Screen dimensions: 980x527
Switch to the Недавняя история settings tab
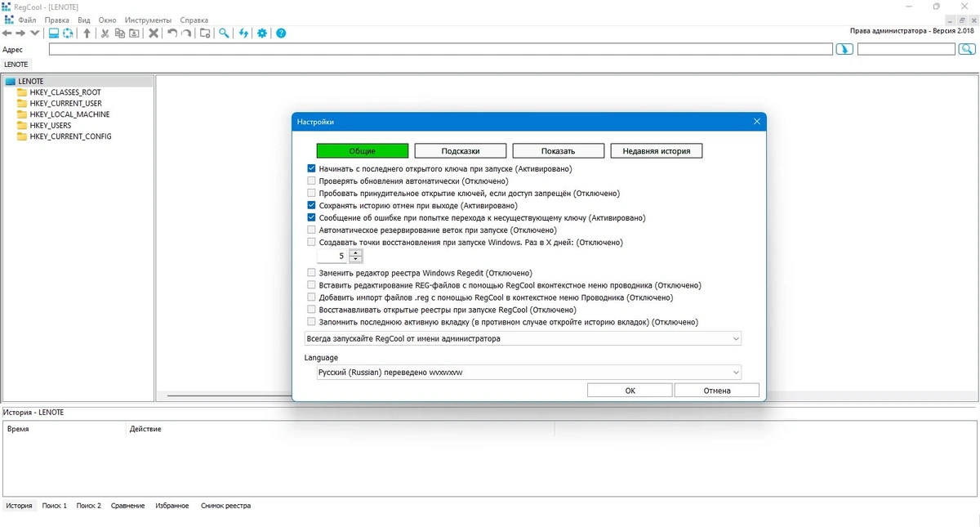click(657, 151)
